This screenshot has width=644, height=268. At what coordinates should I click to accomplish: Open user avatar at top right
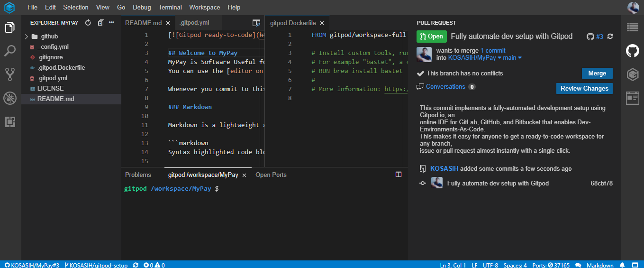click(x=633, y=8)
